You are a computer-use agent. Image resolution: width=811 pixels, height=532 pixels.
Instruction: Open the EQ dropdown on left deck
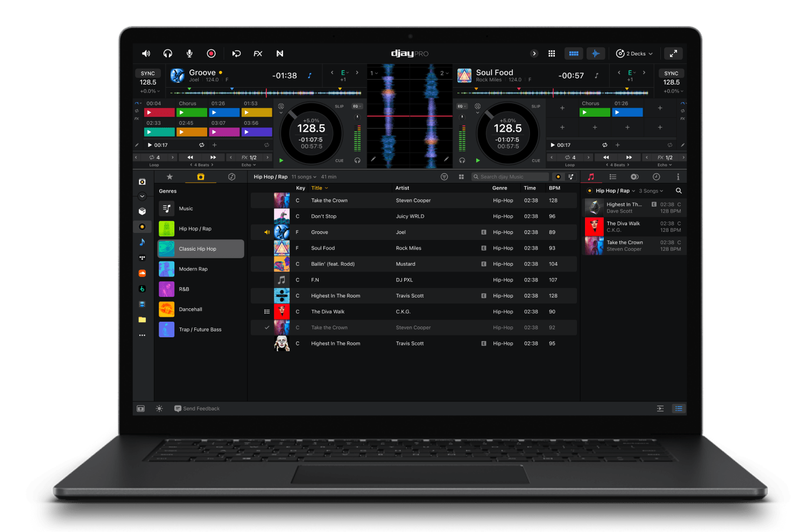[x=357, y=107]
